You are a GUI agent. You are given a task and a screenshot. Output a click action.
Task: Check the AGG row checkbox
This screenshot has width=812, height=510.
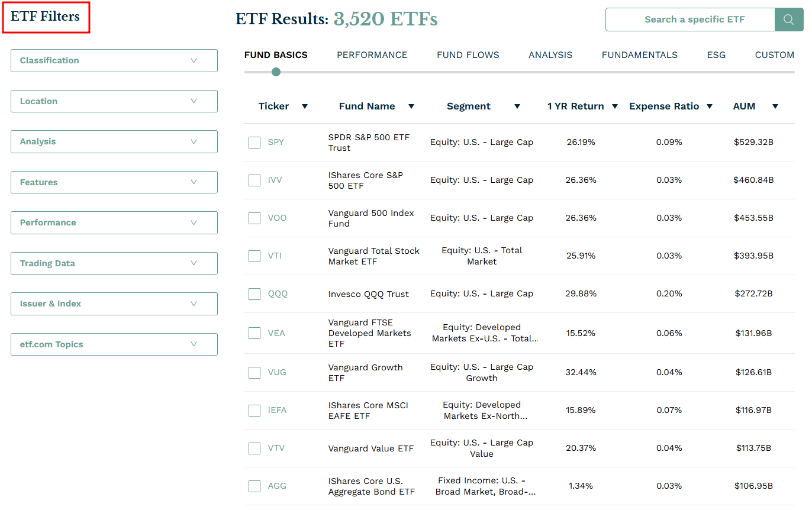coord(254,486)
